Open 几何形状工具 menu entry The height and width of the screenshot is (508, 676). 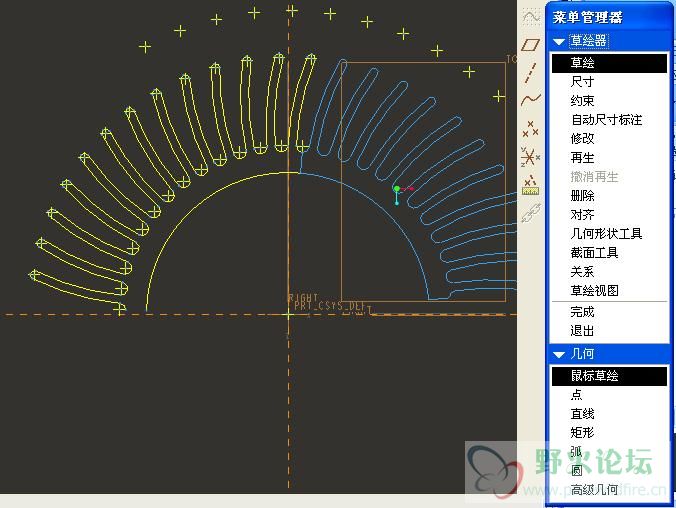pos(609,233)
